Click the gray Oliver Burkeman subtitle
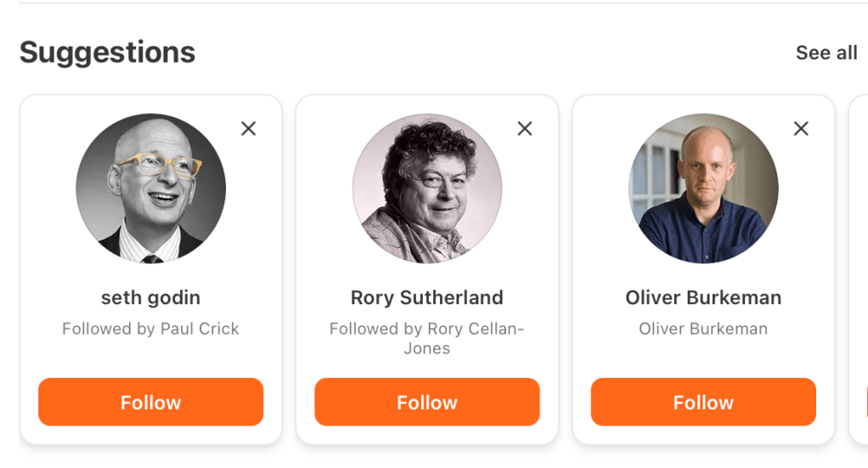868x468 pixels. [703, 329]
